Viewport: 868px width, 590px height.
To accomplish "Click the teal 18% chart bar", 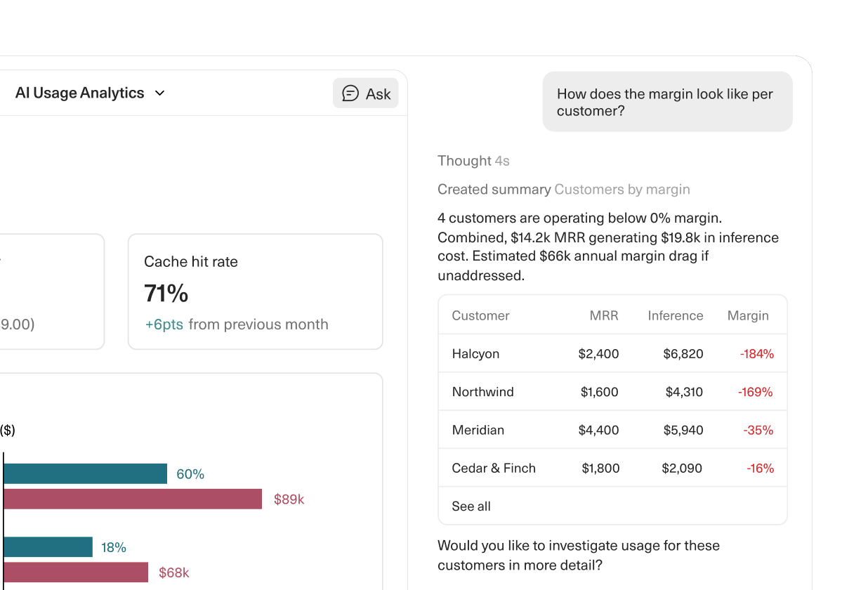I will click(48, 547).
